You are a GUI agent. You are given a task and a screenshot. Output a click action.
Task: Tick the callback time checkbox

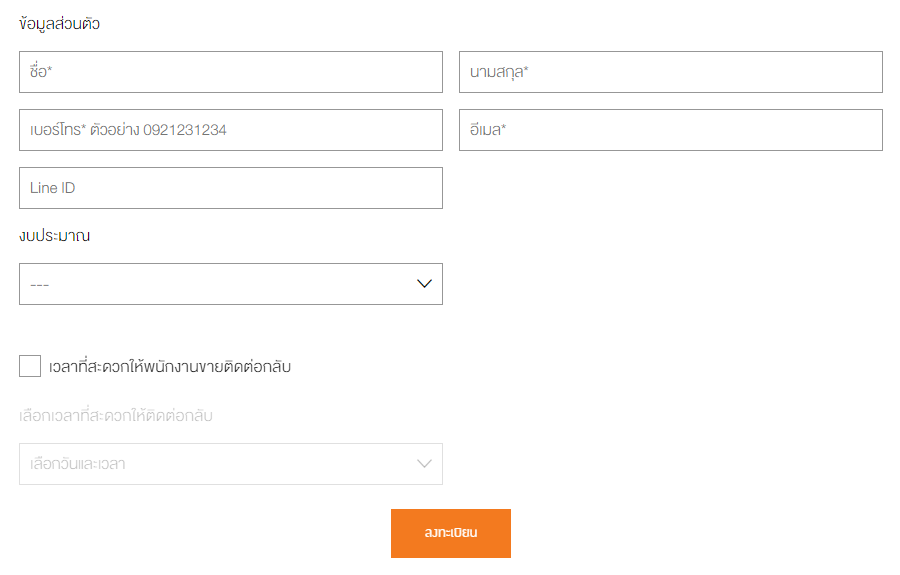[x=30, y=366]
